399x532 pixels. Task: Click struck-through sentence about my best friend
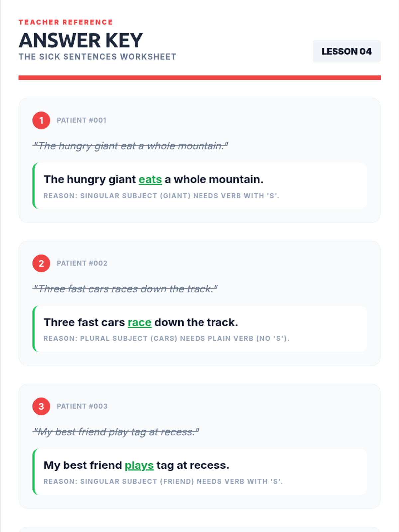tap(116, 432)
